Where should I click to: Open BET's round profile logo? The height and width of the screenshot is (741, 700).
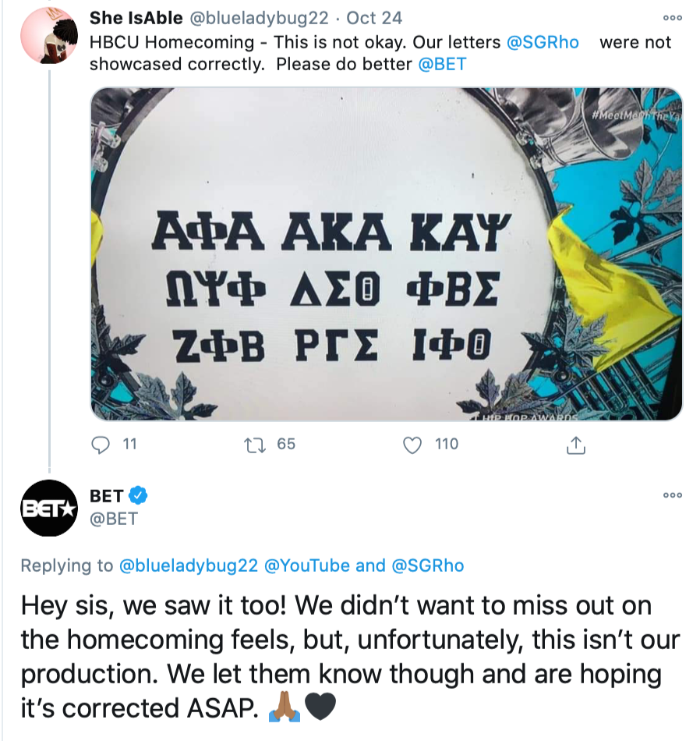click(48, 508)
